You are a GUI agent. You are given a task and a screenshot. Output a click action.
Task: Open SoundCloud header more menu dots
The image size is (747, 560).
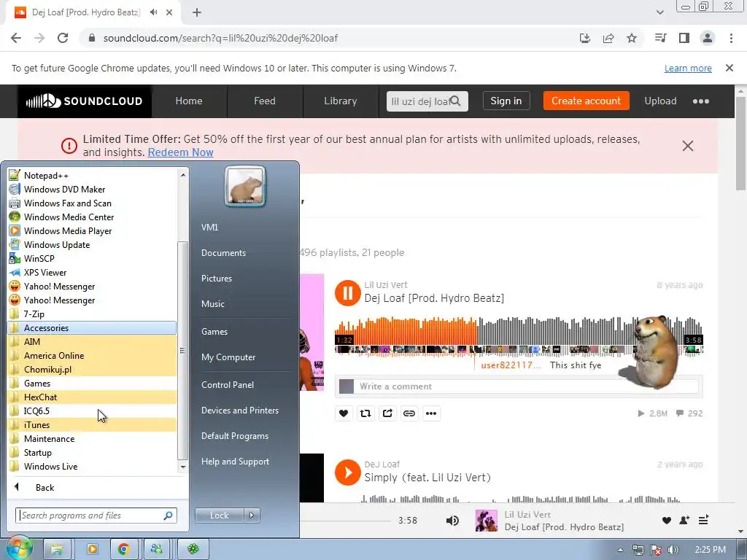[x=701, y=101]
